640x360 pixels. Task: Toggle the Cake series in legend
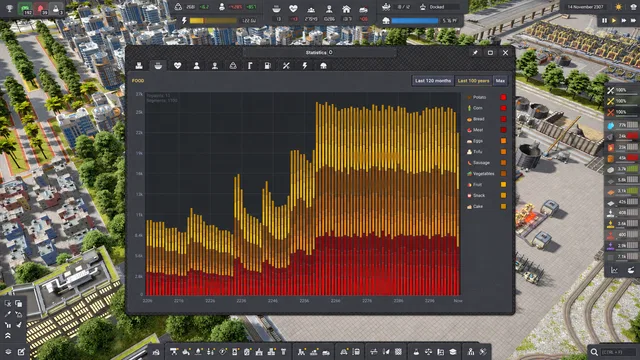(x=486, y=207)
